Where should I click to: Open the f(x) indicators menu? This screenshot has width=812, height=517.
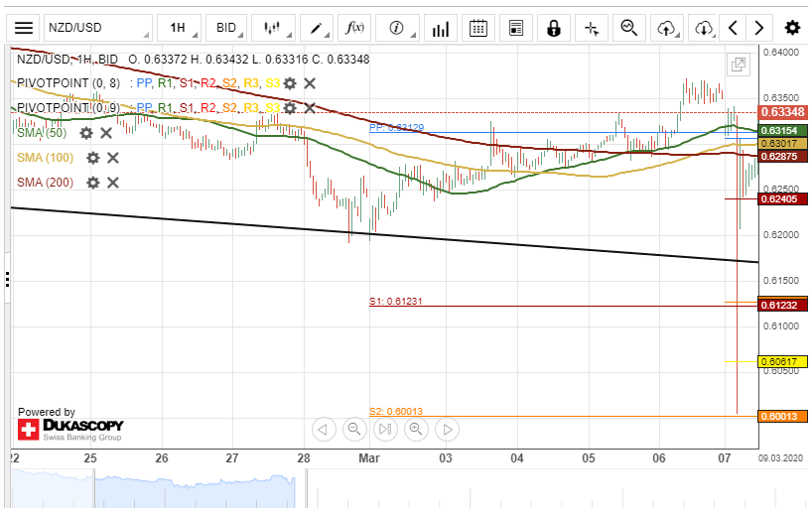click(x=354, y=28)
